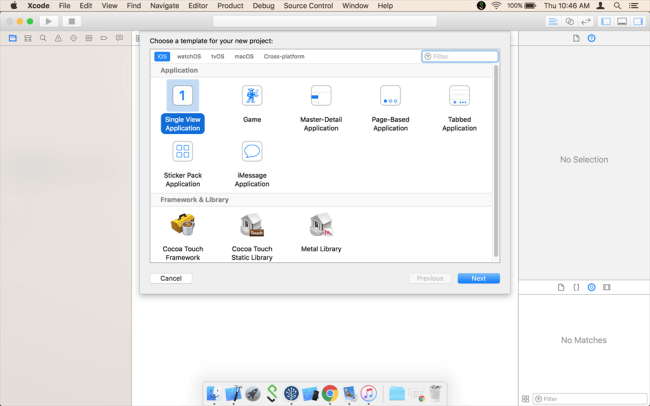Open Wi-Fi status menu
This screenshot has width=650, height=406.
pos(496,5)
